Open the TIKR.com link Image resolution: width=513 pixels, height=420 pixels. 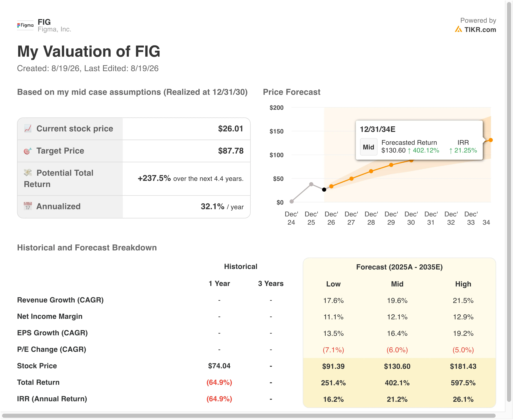480,29
